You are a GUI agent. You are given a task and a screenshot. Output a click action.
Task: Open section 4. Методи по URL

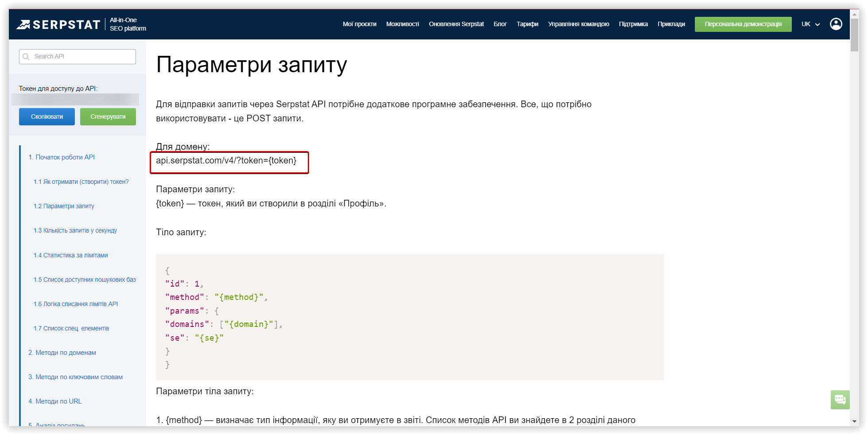[x=55, y=402]
